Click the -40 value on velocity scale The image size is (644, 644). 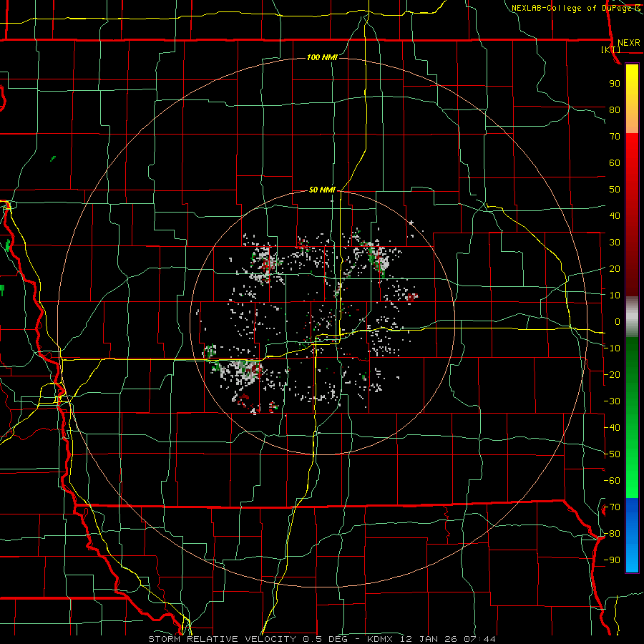pyautogui.click(x=612, y=428)
